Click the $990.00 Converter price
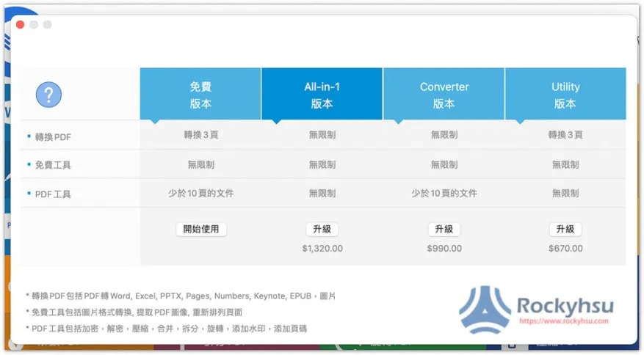Image resolution: width=644 pixels, height=355 pixels. click(444, 249)
